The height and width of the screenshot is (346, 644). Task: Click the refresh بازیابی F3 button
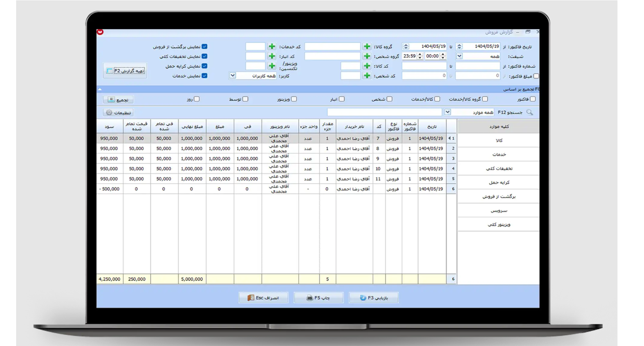point(374,298)
